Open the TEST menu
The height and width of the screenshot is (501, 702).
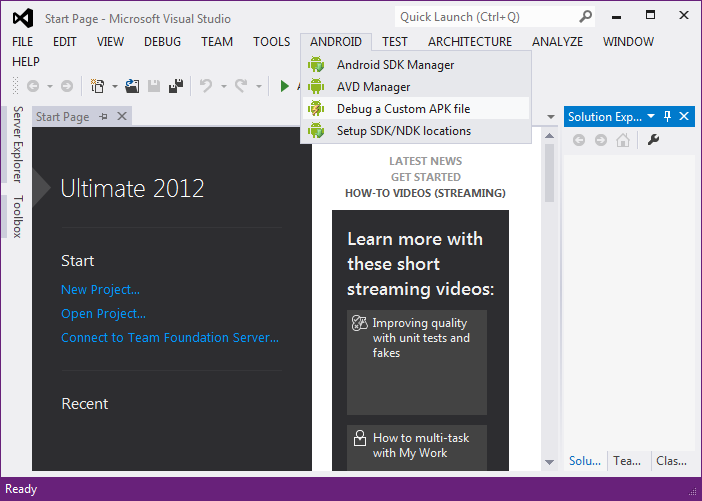coord(394,42)
